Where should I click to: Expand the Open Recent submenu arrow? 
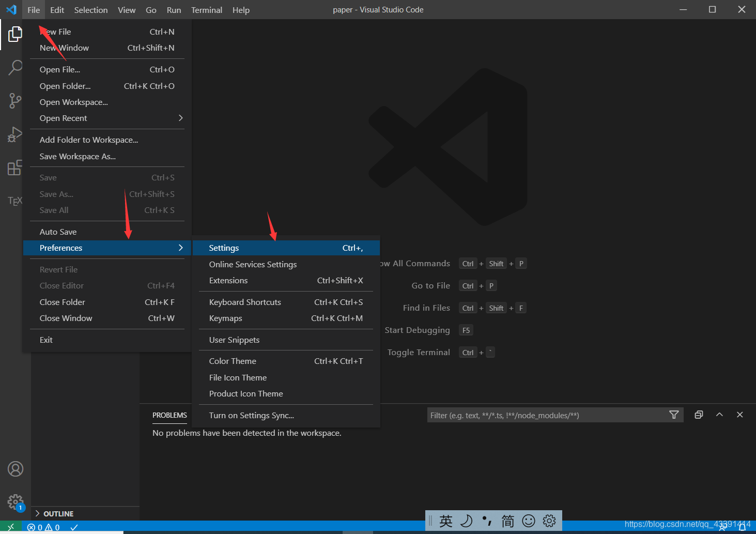[x=180, y=118]
